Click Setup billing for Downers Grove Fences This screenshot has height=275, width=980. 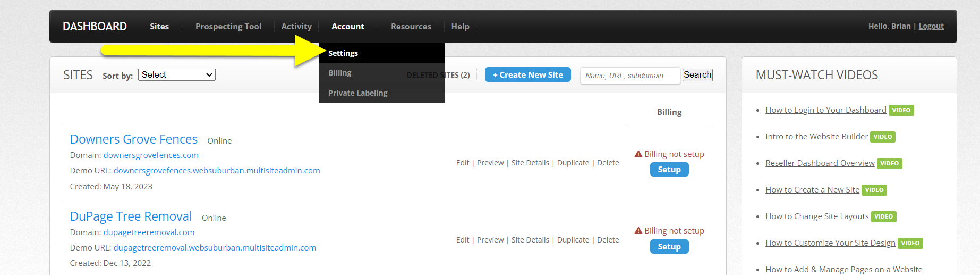coord(669,170)
